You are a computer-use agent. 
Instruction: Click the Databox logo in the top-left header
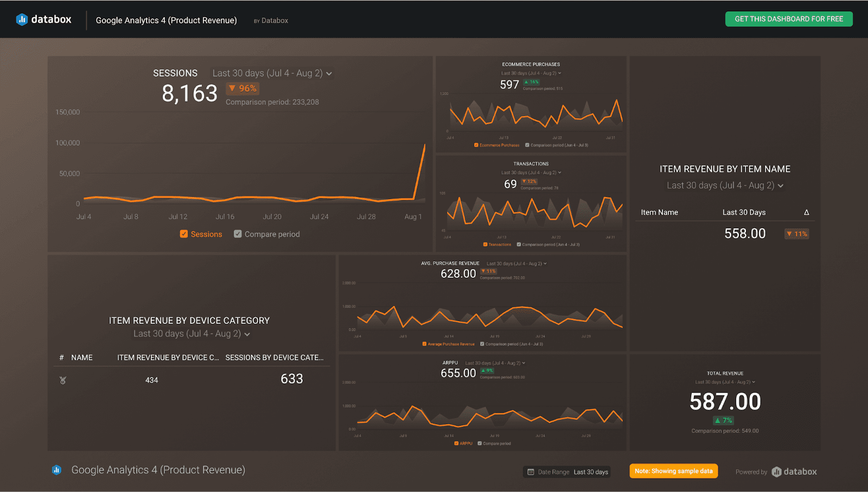coord(43,19)
